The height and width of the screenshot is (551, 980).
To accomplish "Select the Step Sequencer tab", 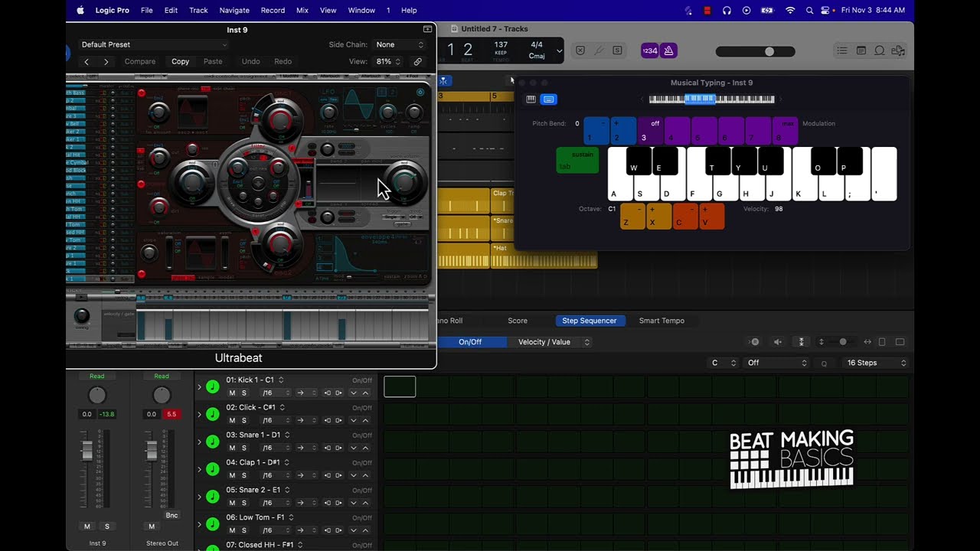I will [x=589, y=321].
